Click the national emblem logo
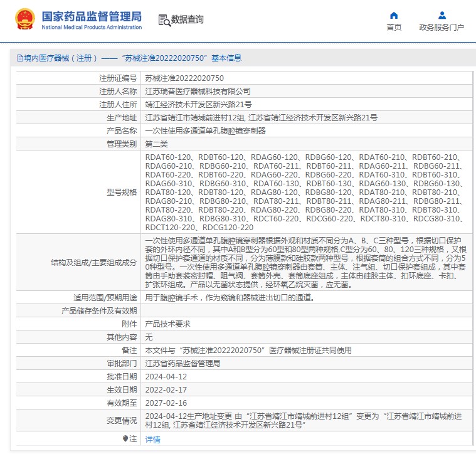Screen dimensions: 476x454 (25, 19)
